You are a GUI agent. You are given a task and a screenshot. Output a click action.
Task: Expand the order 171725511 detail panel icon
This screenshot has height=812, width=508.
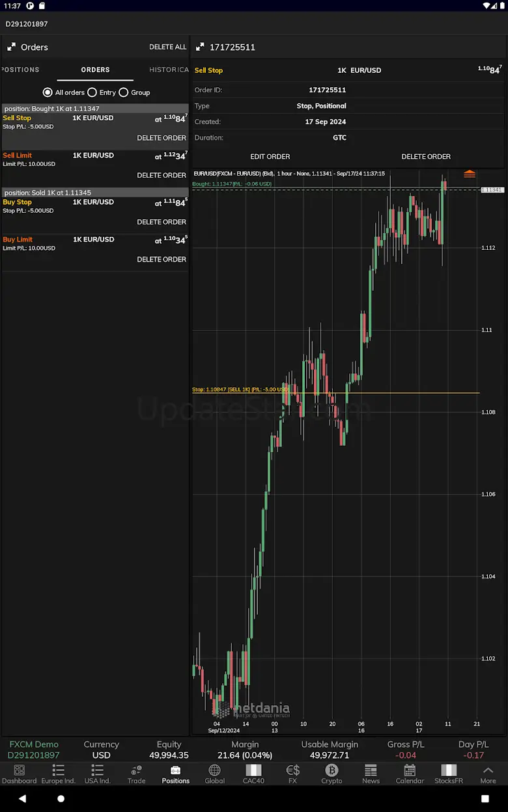tap(199, 47)
